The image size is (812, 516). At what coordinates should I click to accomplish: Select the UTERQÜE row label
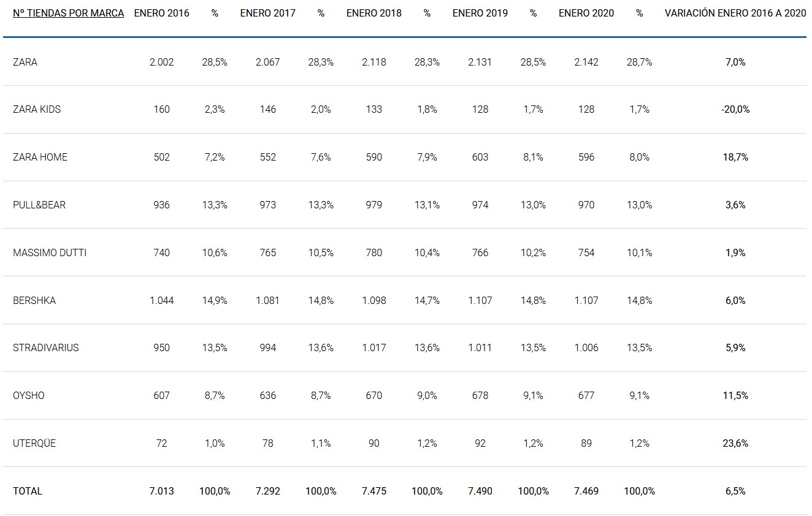coord(34,443)
